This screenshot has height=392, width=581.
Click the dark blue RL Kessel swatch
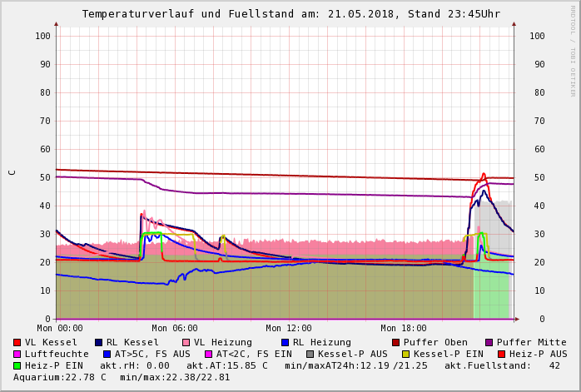pyautogui.click(x=99, y=342)
